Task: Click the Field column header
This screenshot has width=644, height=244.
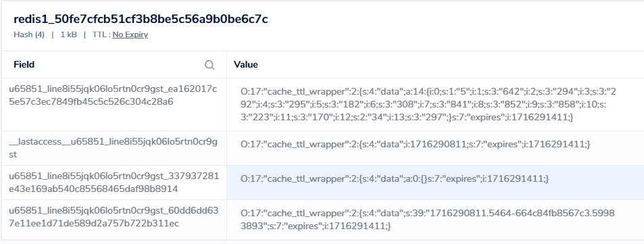Action: pos(24,64)
